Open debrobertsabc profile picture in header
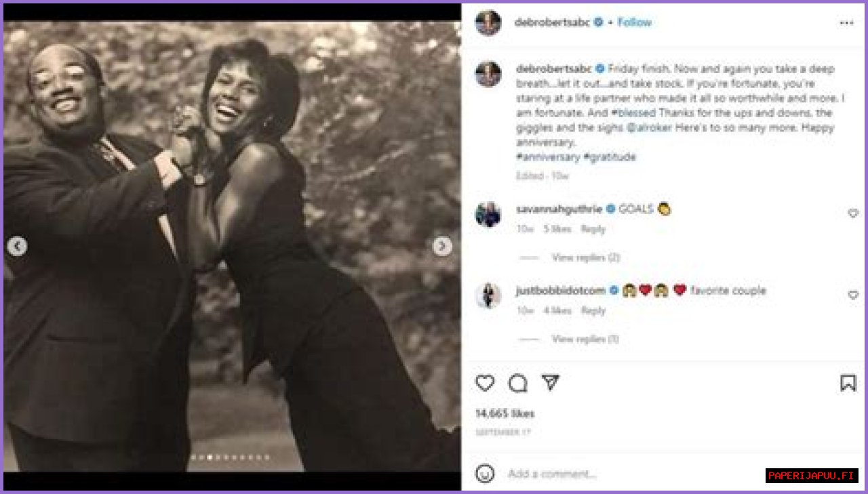 pos(488,22)
